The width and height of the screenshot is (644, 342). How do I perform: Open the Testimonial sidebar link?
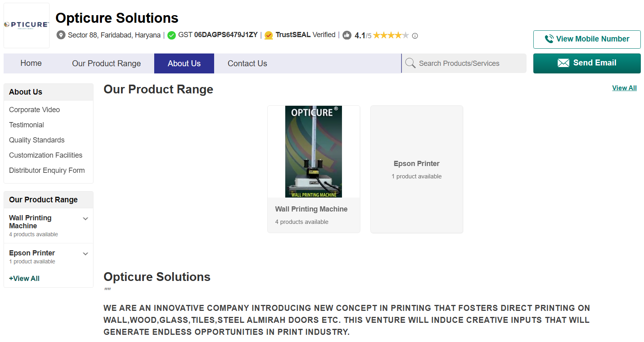click(x=26, y=125)
